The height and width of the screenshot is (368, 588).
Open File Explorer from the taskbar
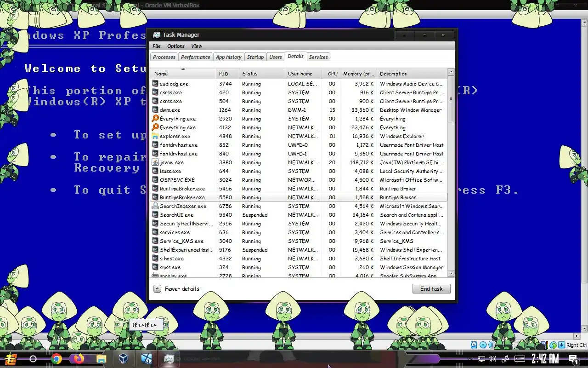101,359
